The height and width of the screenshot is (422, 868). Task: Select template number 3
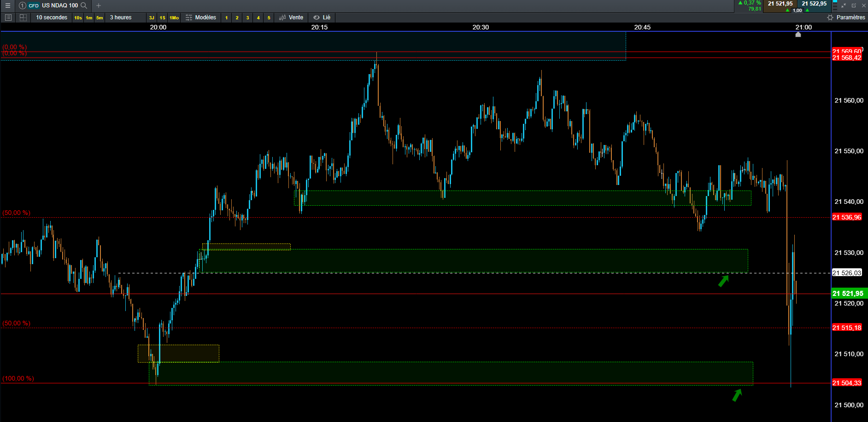click(x=248, y=18)
